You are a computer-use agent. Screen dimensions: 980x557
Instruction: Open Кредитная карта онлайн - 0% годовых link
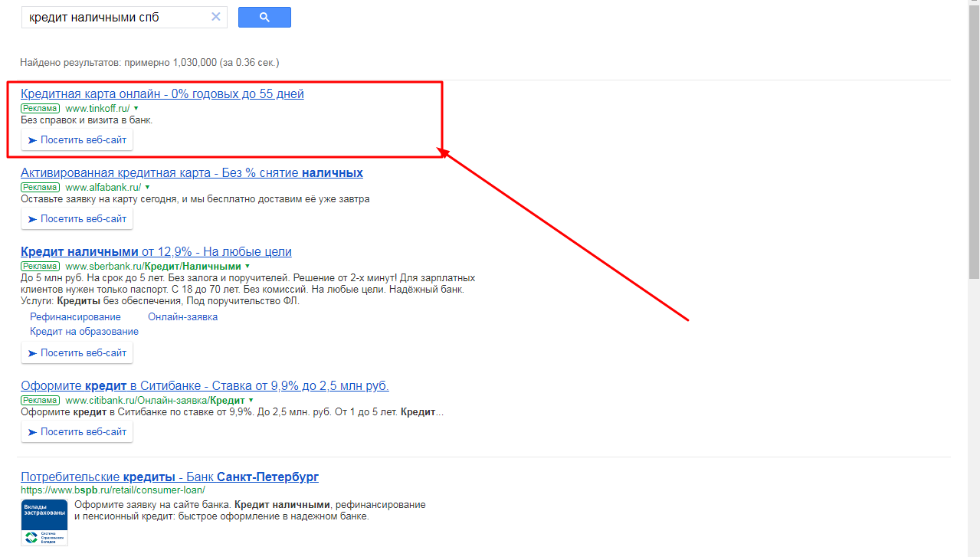pos(162,94)
